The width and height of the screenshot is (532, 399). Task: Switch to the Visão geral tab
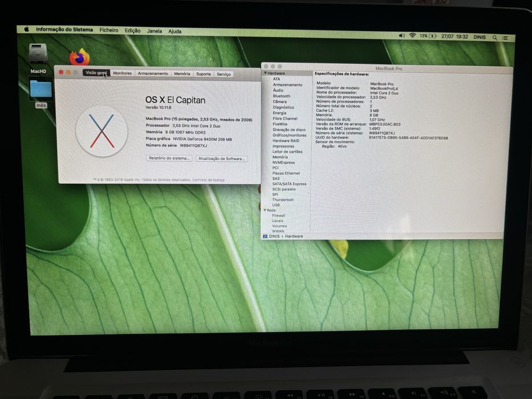click(x=96, y=72)
